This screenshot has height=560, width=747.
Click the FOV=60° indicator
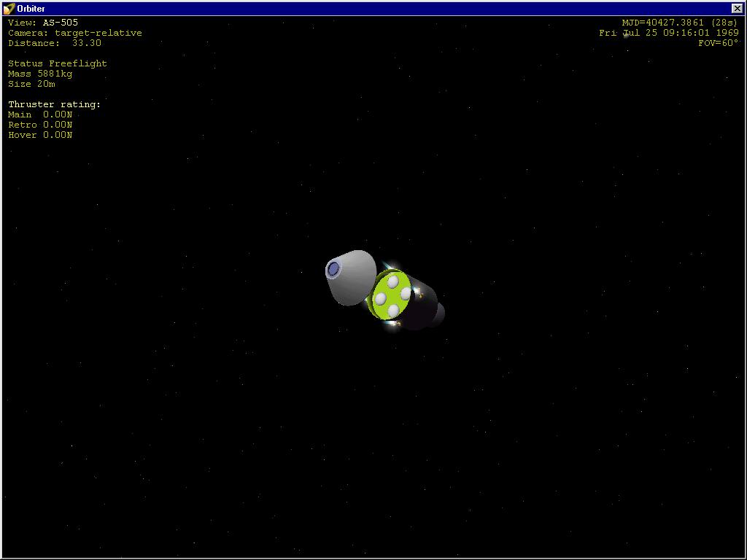(x=719, y=43)
